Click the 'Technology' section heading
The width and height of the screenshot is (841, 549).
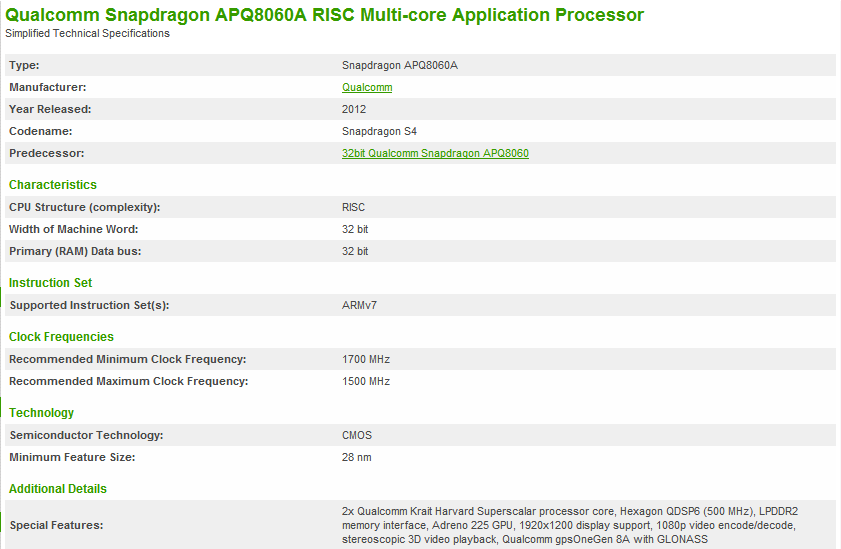41,413
